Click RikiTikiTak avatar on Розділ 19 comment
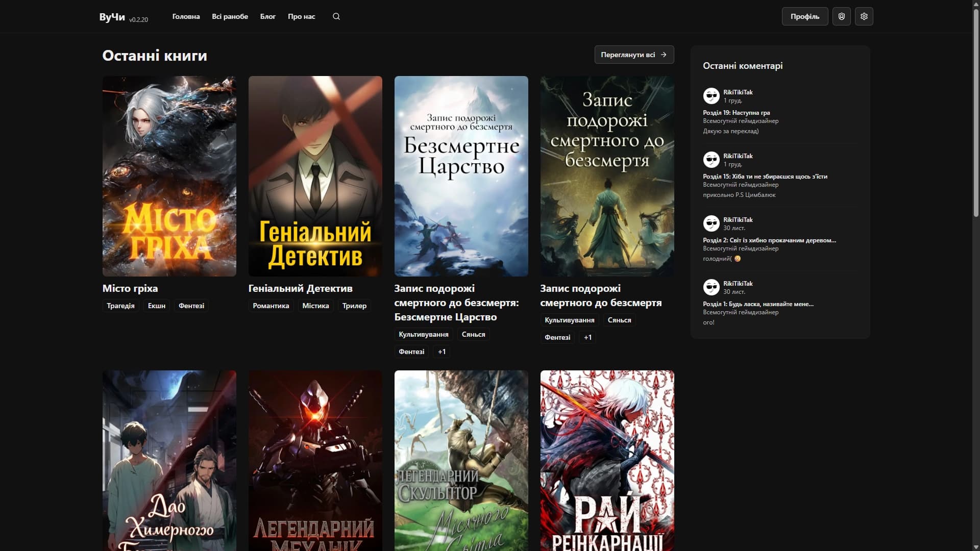 711,96
